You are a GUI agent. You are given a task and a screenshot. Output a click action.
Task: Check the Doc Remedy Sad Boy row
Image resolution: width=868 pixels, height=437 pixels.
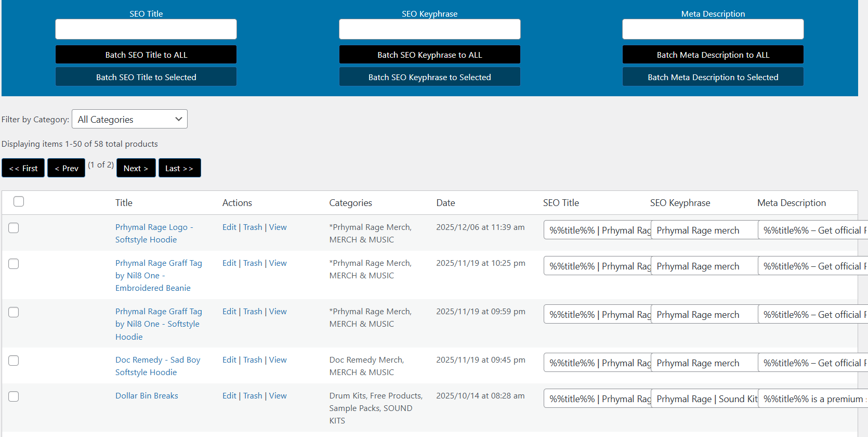coord(14,361)
